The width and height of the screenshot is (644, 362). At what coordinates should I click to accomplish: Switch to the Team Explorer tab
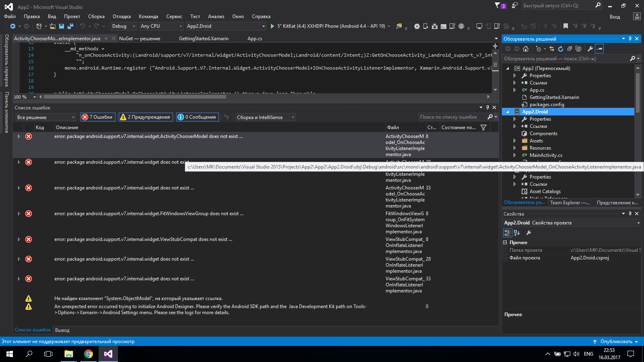pyautogui.click(x=570, y=203)
